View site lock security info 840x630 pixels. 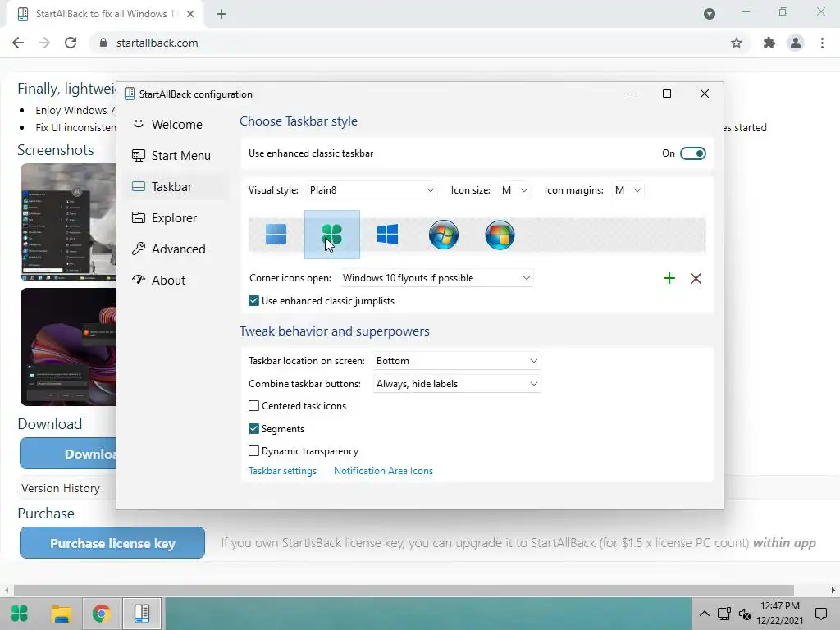click(x=103, y=43)
